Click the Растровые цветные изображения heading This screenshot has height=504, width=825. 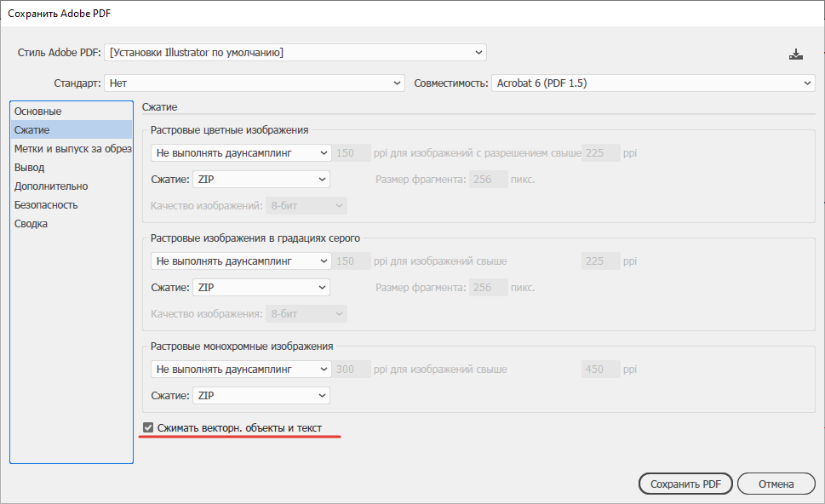pos(229,130)
